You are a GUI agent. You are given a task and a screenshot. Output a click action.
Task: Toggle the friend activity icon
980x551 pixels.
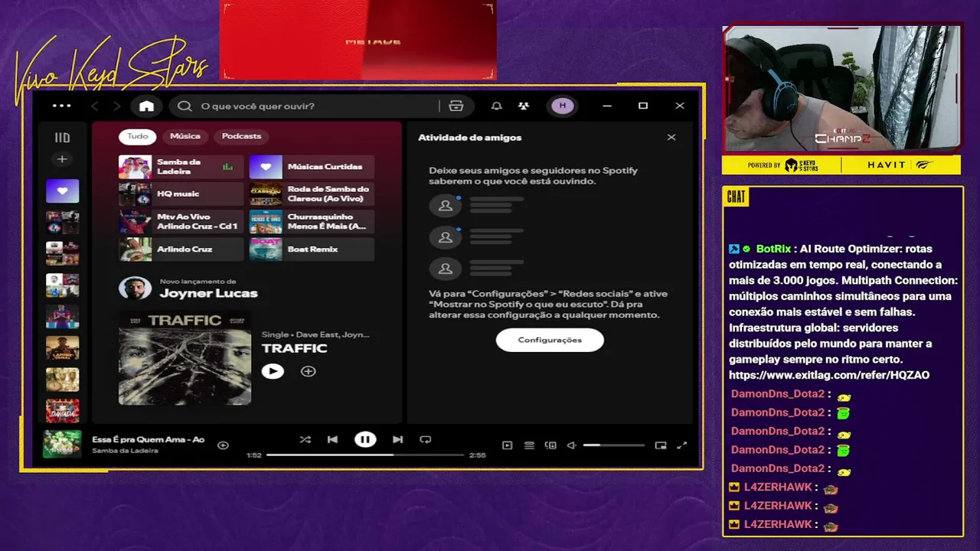pyautogui.click(x=524, y=106)
